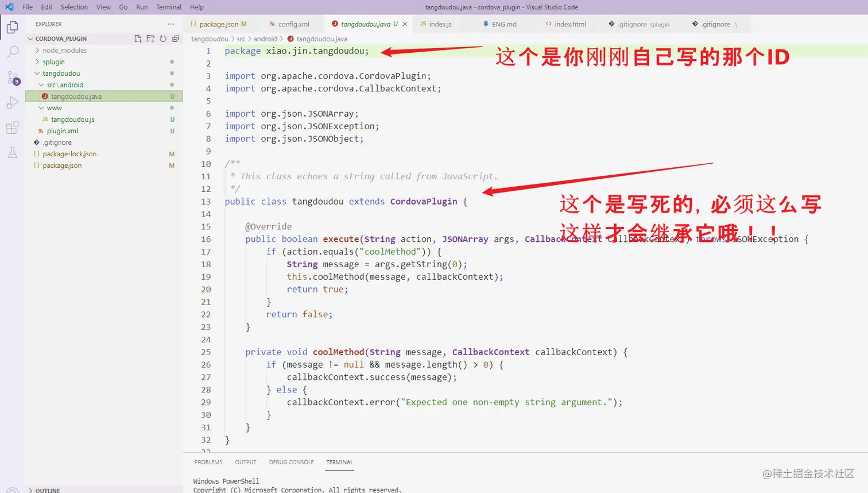Click "import org.json.JSONObject;" line
868x493 pixels.
(x=294, y=139)
